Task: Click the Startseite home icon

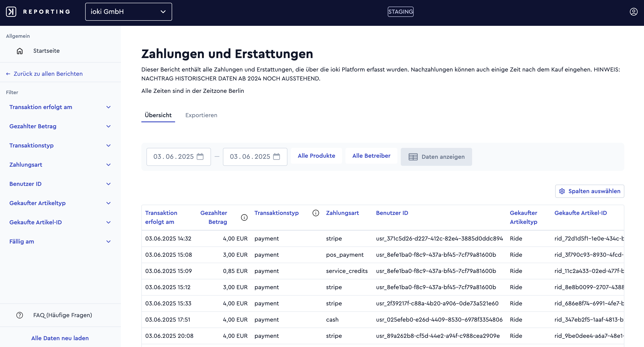Action: click(20, 51)
